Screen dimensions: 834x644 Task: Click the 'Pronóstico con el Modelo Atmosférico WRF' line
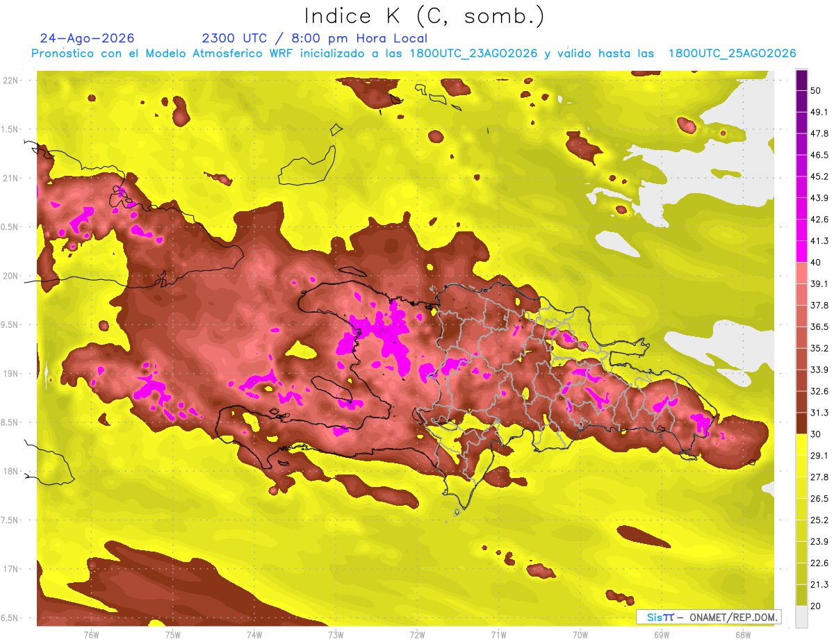tap(412, 53)
